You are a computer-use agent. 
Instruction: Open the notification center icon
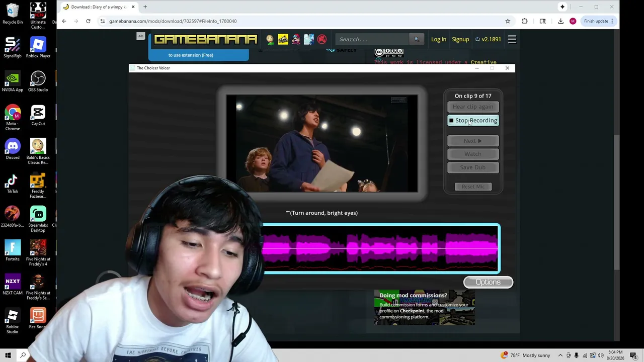coord(633,355)
